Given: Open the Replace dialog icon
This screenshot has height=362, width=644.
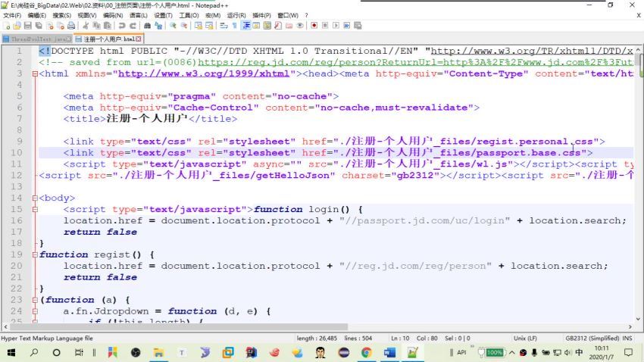Looking at the screenshot, I should (158, 26).
